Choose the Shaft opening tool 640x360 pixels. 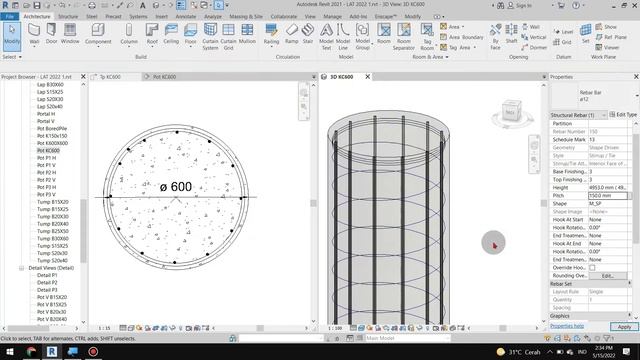coord(511,34)
